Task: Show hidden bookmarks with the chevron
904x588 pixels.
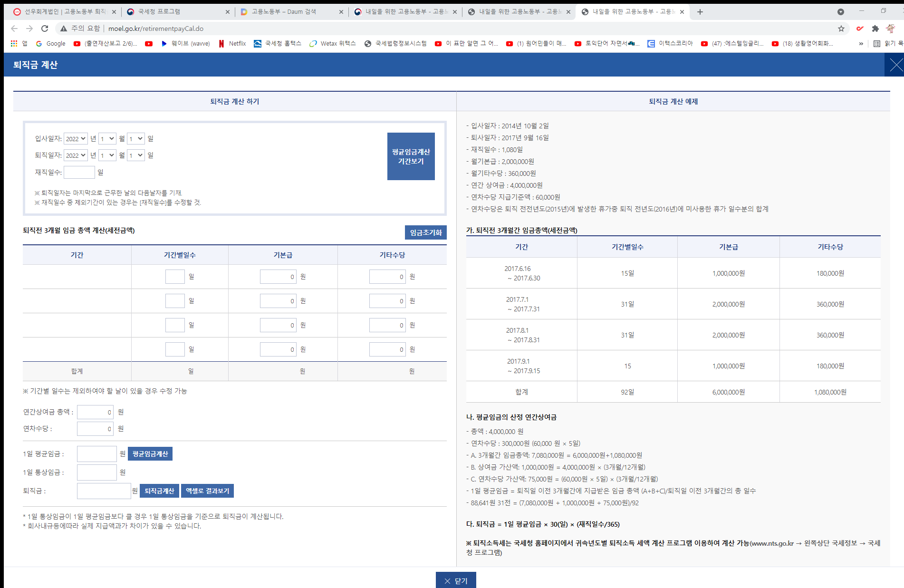Action: click(861, 43)
